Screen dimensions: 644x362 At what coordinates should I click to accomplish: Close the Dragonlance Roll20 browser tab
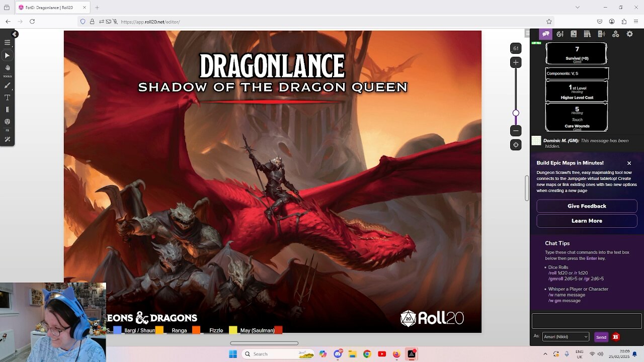[x=84, y=8]
